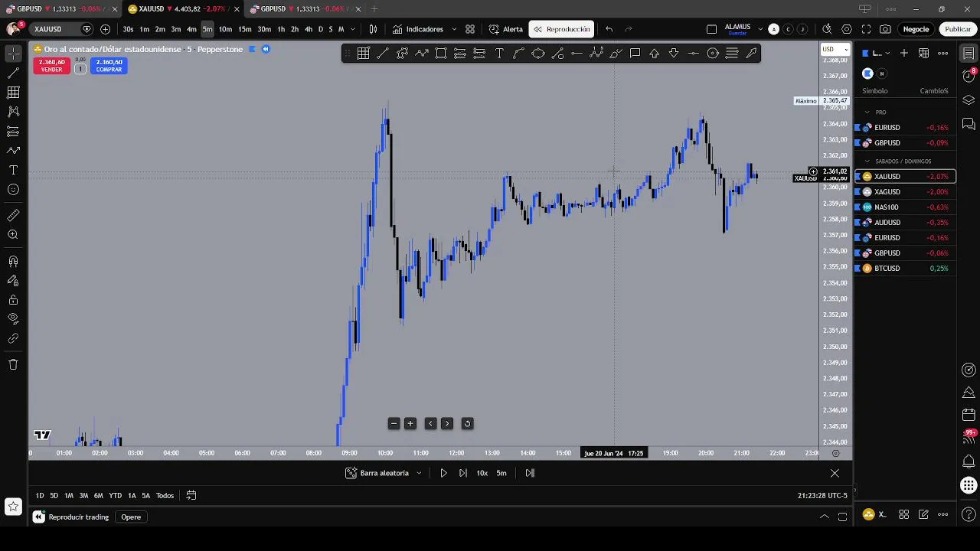Open the go to date calendar icon
980x551 pixels.
click(191, 496)
